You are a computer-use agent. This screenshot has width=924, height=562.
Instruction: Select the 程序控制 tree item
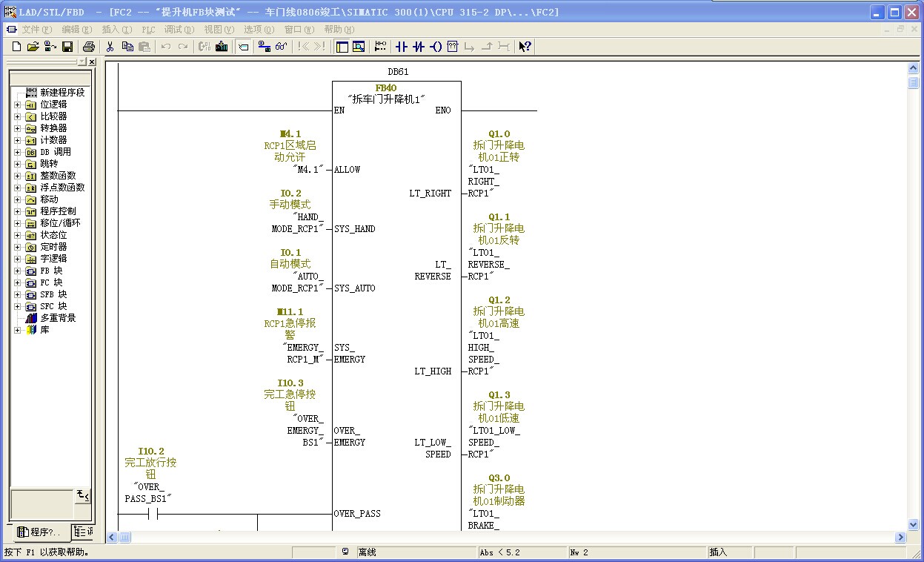tap(58, 211)
